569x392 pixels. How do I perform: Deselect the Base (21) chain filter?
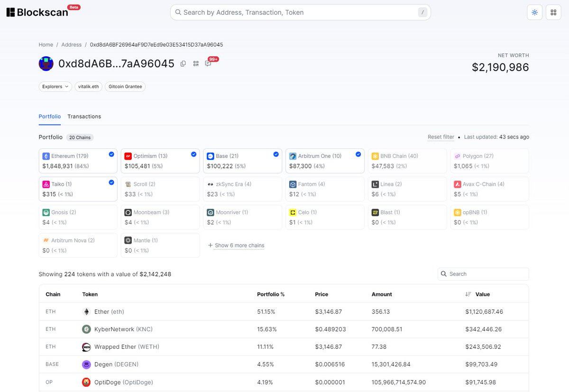coord(243,161)
